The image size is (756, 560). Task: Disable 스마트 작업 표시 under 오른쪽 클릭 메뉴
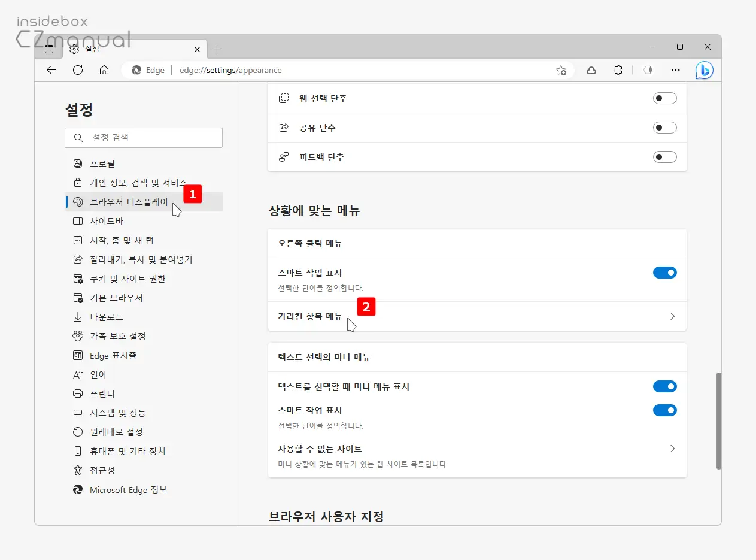(665, 273)
